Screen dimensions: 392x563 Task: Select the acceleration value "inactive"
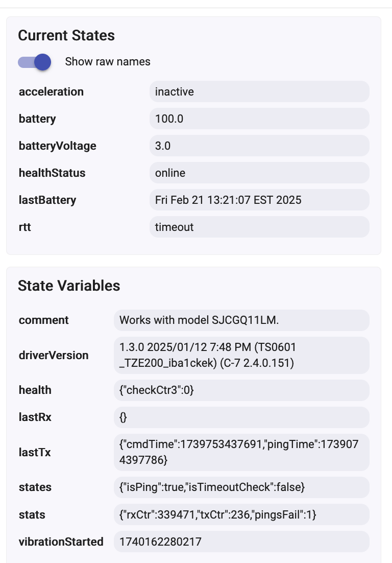[x=174, y=92]
